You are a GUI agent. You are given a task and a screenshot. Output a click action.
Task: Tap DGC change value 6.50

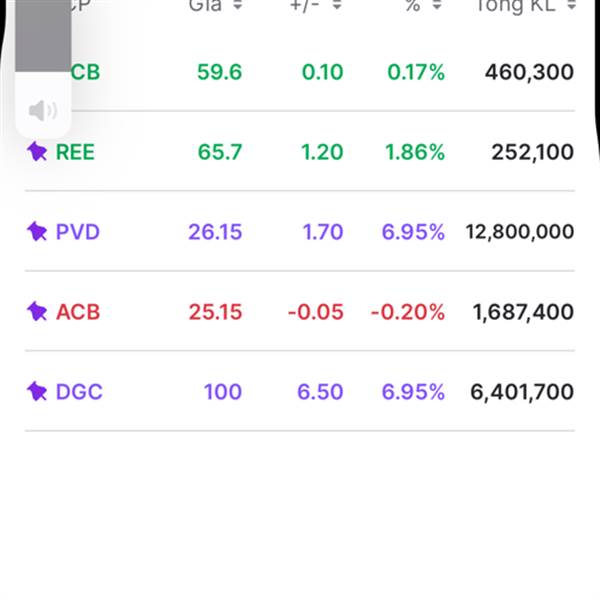(x=321, y=391)
